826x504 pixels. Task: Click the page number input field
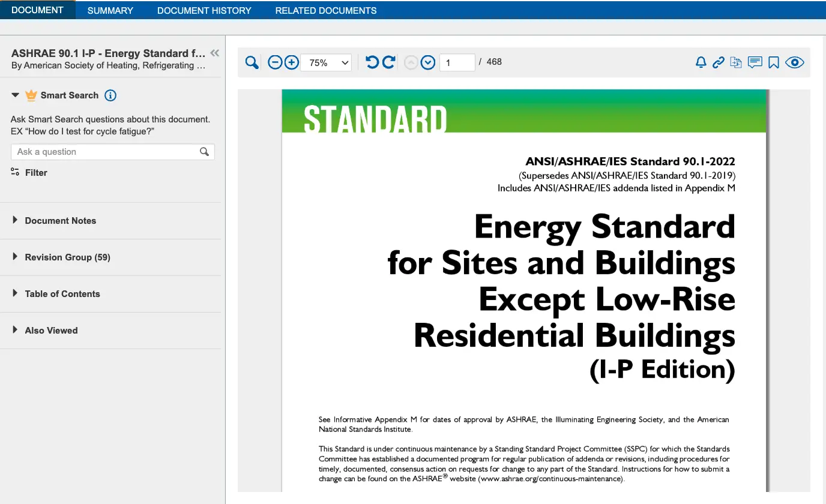coord(457,62)
